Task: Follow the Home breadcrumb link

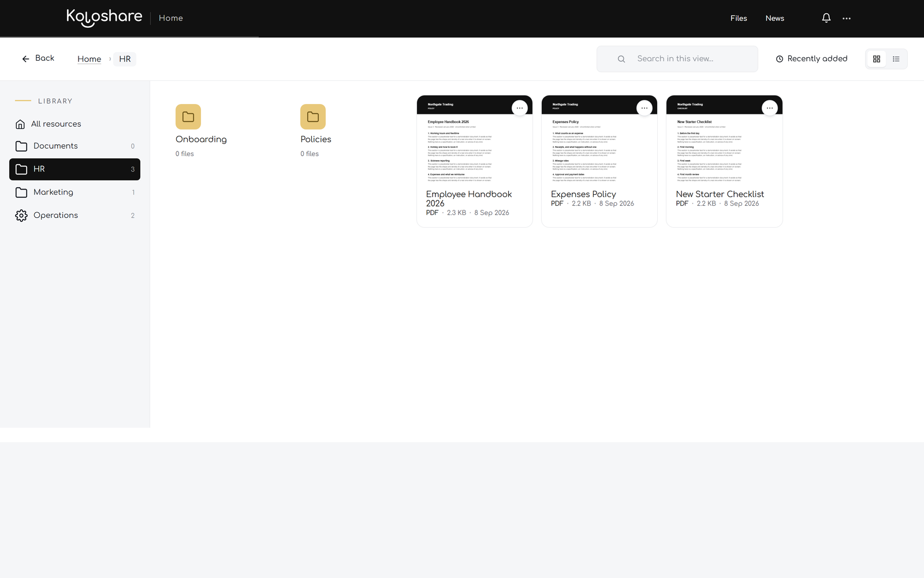Action: click(x=90, y=59)
